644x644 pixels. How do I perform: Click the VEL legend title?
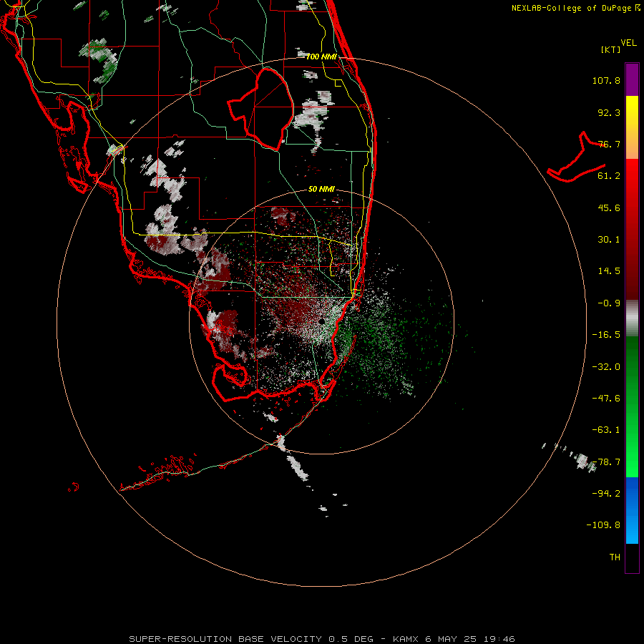click(628, 43)
